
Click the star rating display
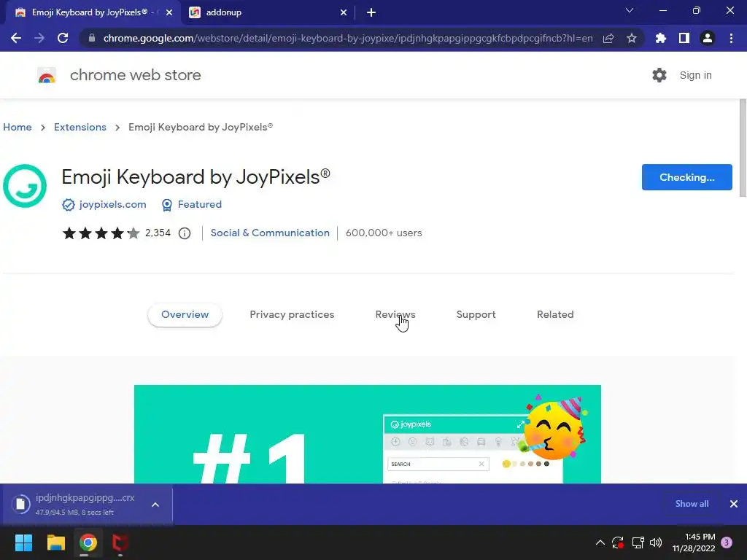click(101, 233)
